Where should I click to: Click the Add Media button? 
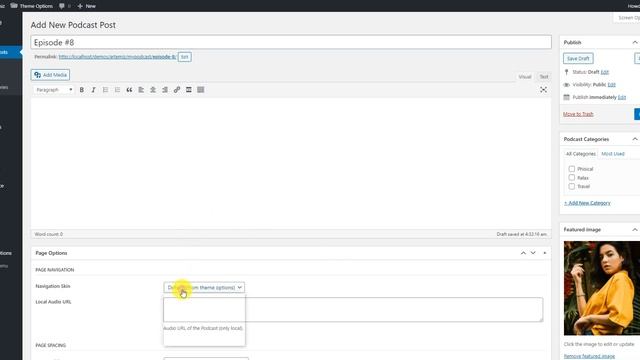pyautogui.click(x=50, y=75)
